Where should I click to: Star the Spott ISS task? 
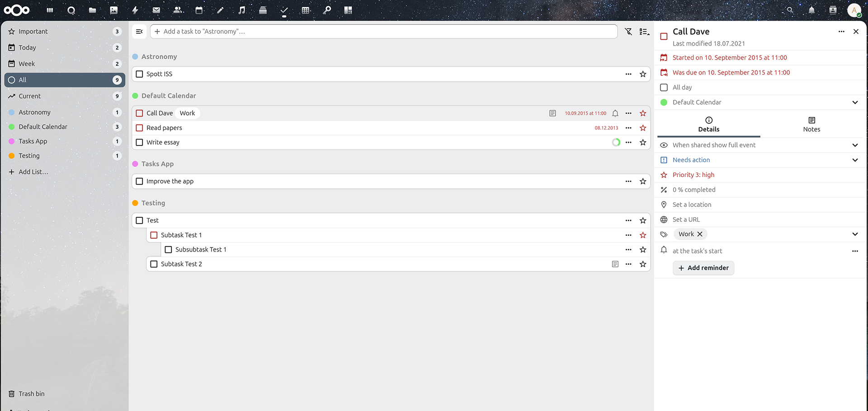pyautogui.click(x=643, y=74)
